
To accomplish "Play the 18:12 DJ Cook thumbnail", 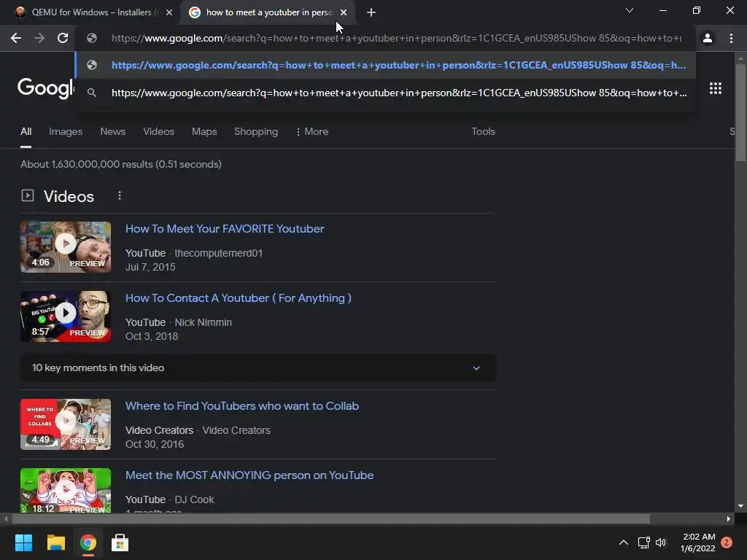I will [66, 491].
